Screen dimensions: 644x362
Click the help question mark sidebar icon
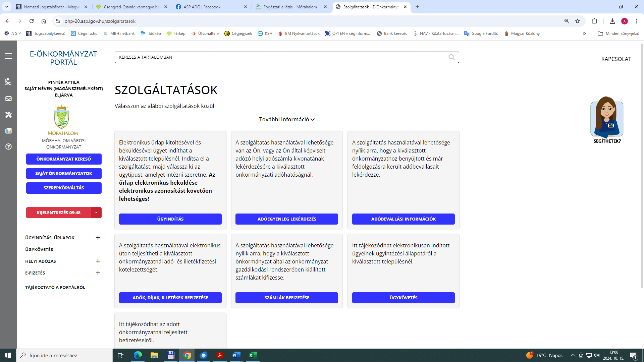(8, 146)
